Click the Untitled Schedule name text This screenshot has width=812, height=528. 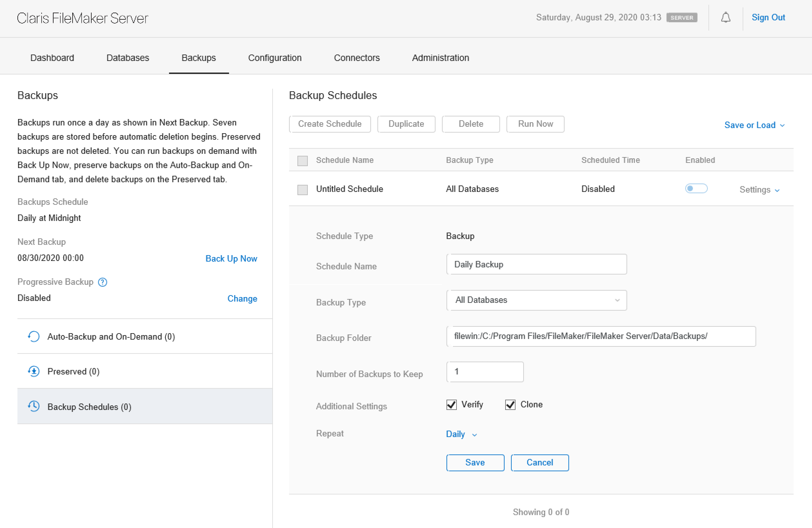click(x=349, y=189)
